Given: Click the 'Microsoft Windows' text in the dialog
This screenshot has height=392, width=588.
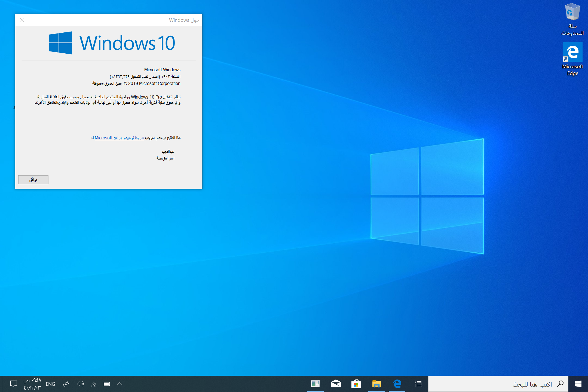Looking at the screenshot, I should tap(162, 70).
